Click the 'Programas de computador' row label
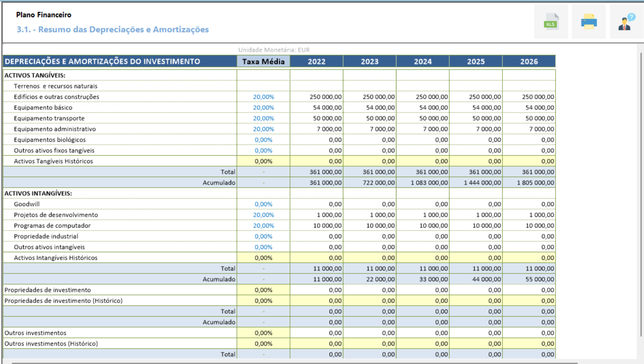The image size is (644, 364). click(52, 226)
